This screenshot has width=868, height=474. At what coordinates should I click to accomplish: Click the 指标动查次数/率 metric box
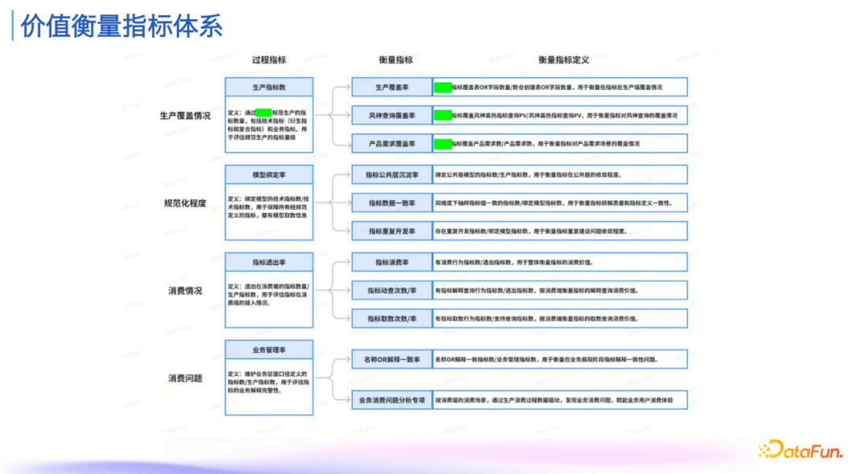(x=392, y=290)
